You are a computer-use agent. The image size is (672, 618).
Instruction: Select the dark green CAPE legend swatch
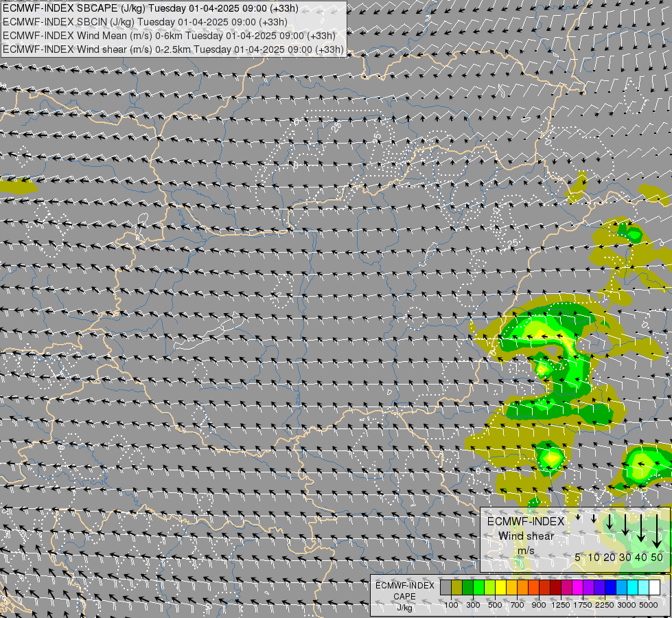(x=468, y=587)
